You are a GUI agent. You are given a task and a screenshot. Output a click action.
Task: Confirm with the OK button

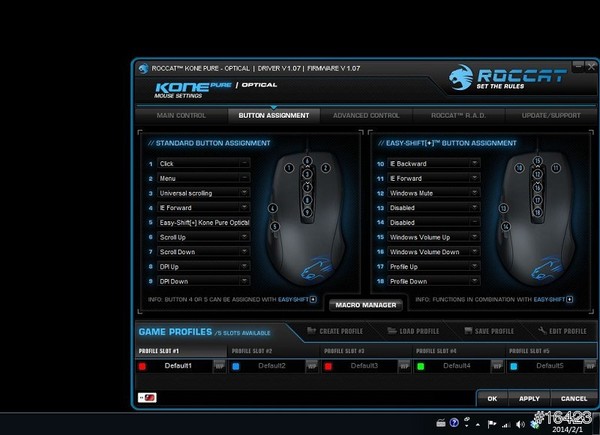coord(492,399)
